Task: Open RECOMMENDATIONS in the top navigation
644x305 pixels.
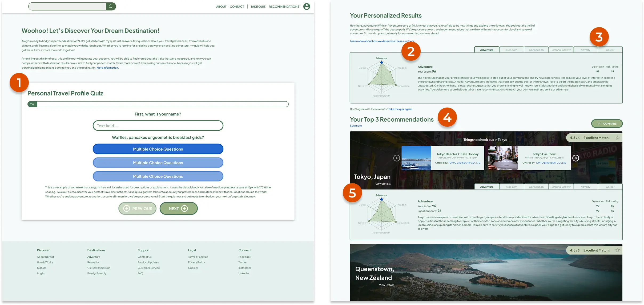Action: (x=284, y=7)
